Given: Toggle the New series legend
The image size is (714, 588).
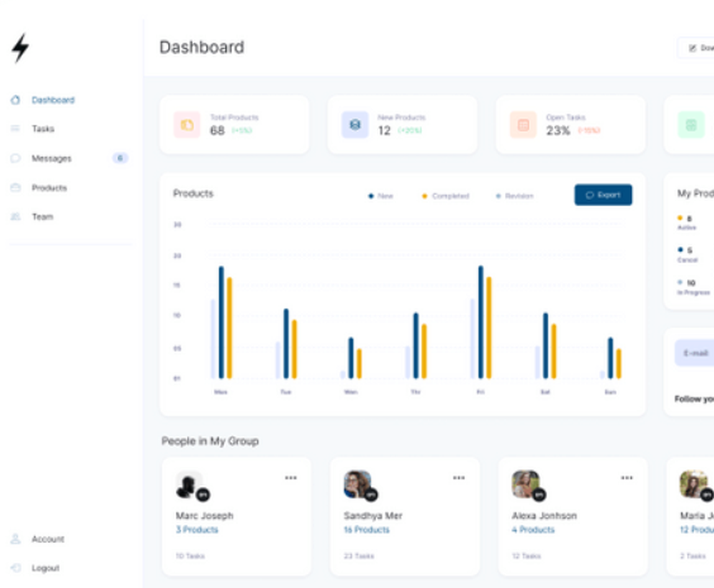Looking at the screenshot, I should 381,196.
